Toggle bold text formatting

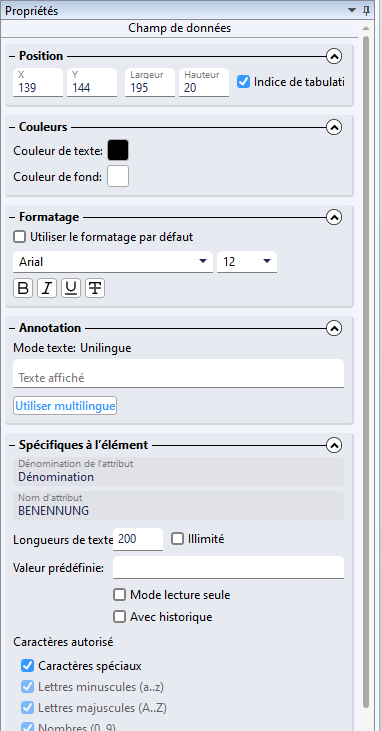[x=23, y=289]
